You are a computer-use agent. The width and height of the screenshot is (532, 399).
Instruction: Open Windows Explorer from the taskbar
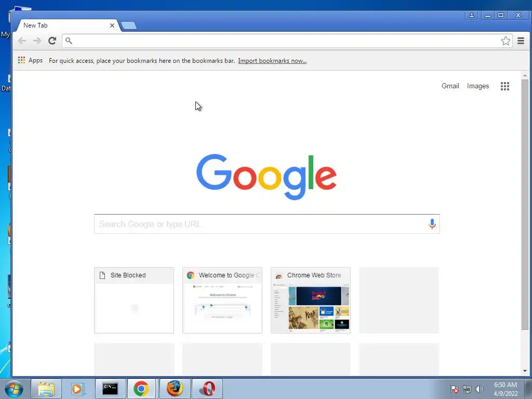tap(46, 389)
